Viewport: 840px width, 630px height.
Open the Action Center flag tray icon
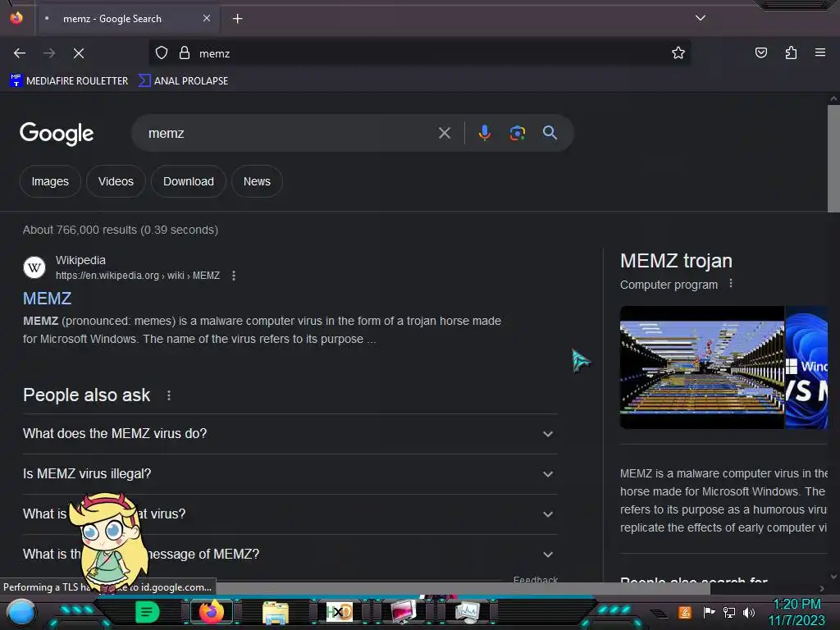click(x=709, y=612)
